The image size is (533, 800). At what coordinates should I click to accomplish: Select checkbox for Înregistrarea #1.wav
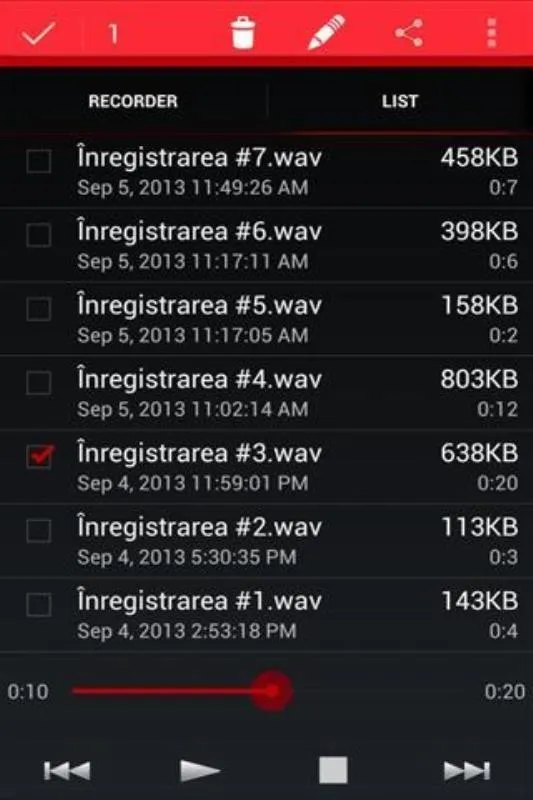pos(39,605)
